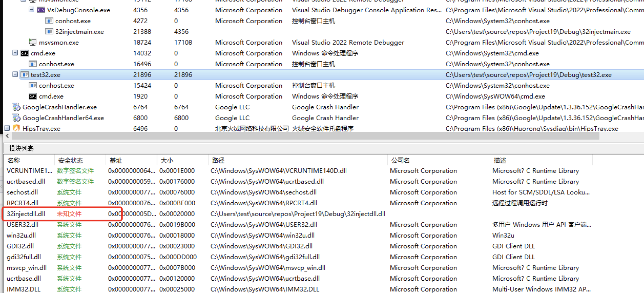The height and width of the screenshot is (293, 644).
Task: Sort modules by 基址 column header
Action: (x=116, y=160)
